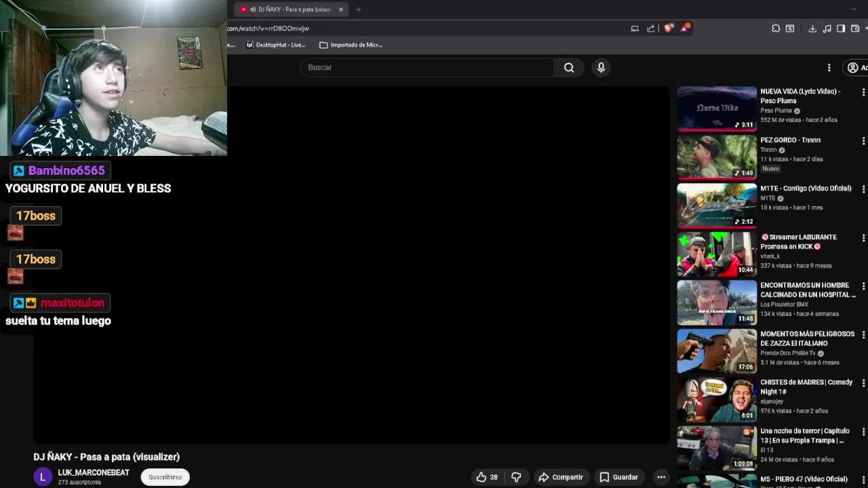Click video title DJ ÑAKY - Pasa a pata (visualizer)
The height and width of the screenshot is (488, 868).
[x=106, y=457]
